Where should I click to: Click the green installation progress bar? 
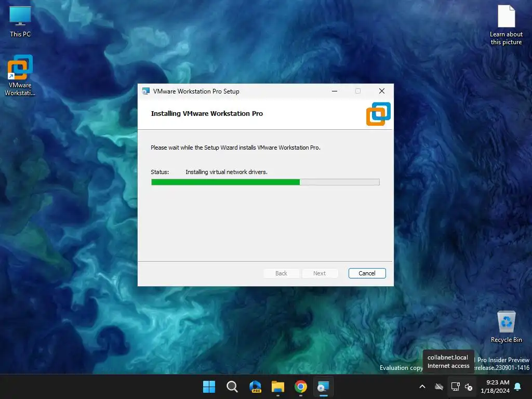pyautogui.click(x=265, y=182)
